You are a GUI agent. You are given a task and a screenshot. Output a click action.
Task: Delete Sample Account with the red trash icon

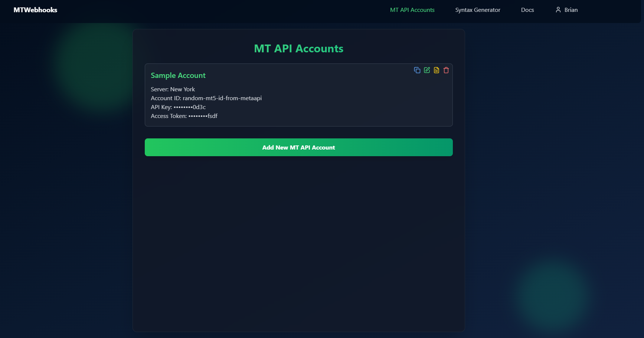point(446,70)
